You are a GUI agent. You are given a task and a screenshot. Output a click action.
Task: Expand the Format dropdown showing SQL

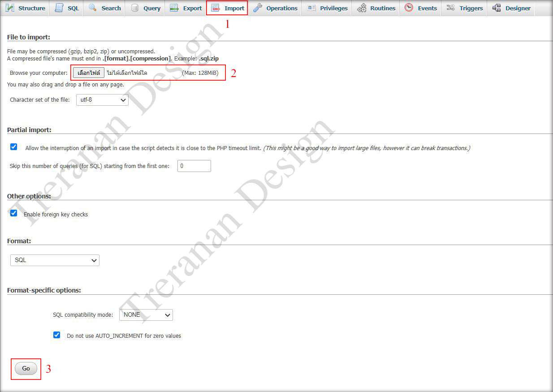[55, 260]
